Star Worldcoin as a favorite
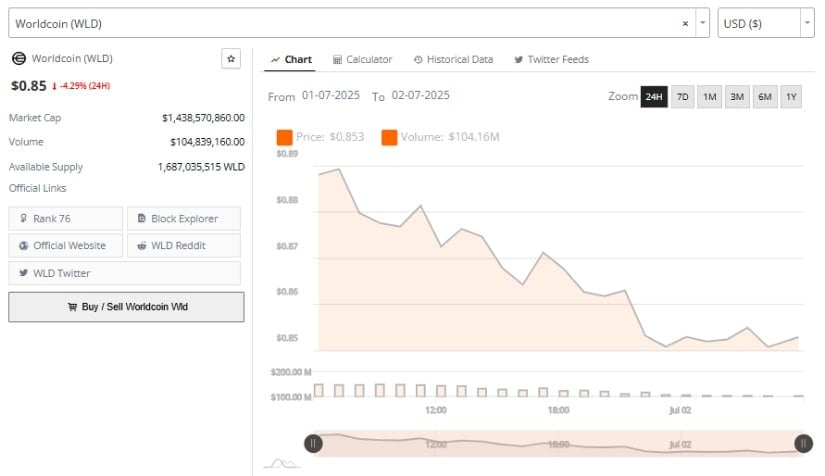 coord(231,58)
